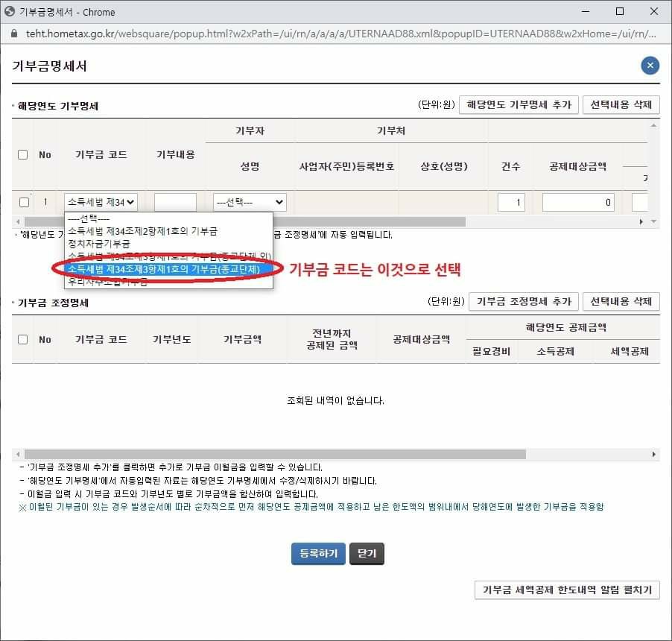The height and width of the screenshot is (641, 672).
Task: Expand the 성명 ---선택--- dropdown
Action: (x=250, y=202)
